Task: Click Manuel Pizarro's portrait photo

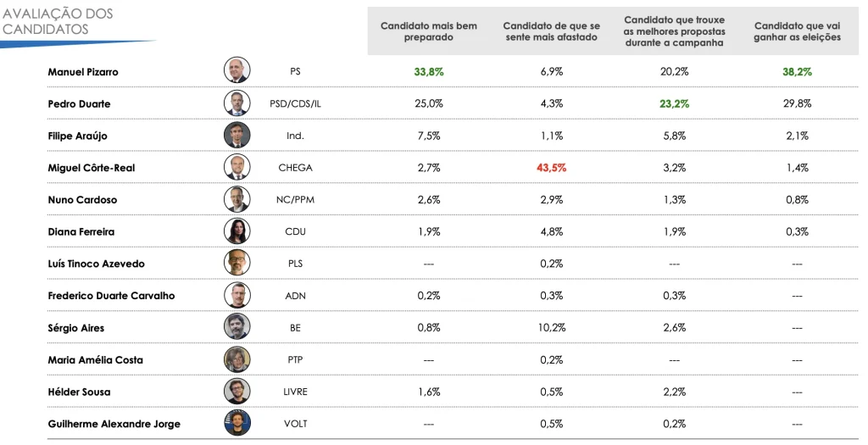Action: click(237, 72)
